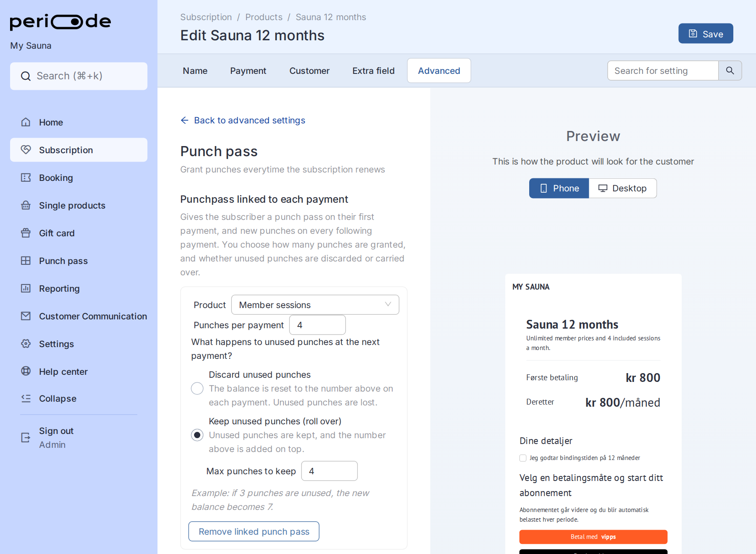Switch to the Customer tab
Viewport: 756px width, 554px height.
point(309,71)
